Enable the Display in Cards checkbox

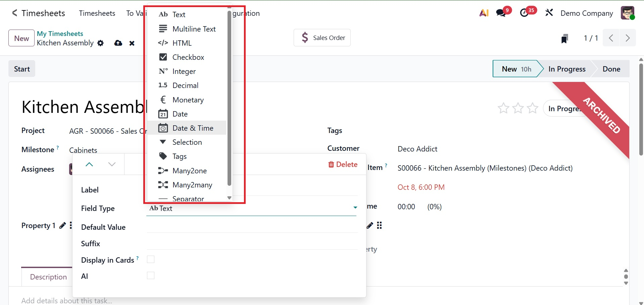(x=151, y=260)
